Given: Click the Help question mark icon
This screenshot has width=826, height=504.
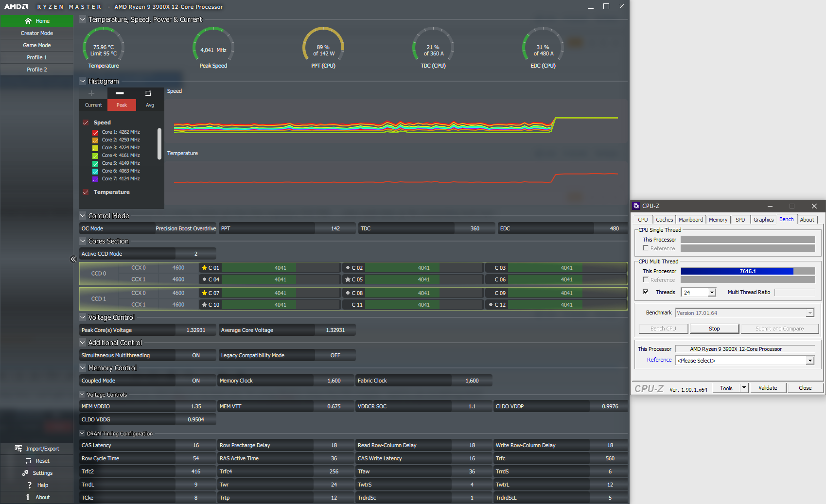Looking at the screenshot, I should coord(29,485).
